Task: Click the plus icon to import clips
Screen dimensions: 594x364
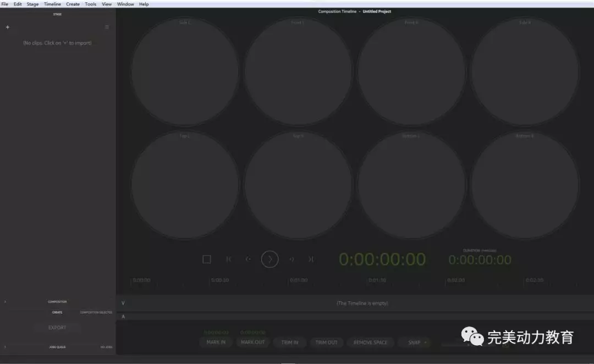Action: click(x=7, y=27)
